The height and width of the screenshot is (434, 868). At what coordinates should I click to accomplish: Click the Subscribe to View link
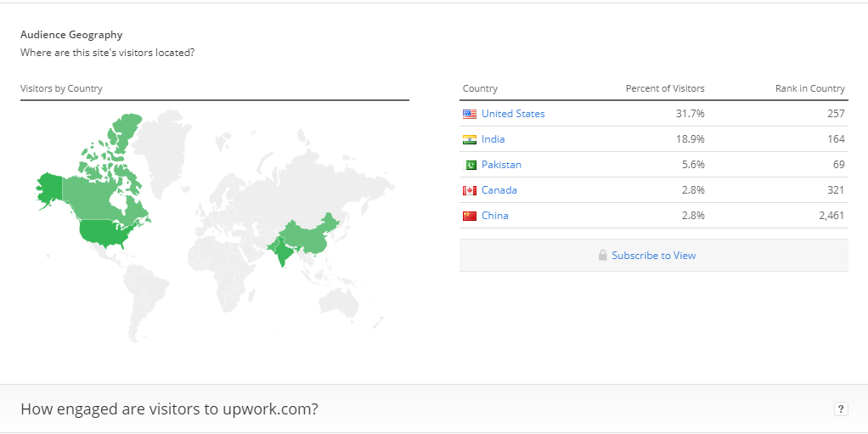[654, 255]
